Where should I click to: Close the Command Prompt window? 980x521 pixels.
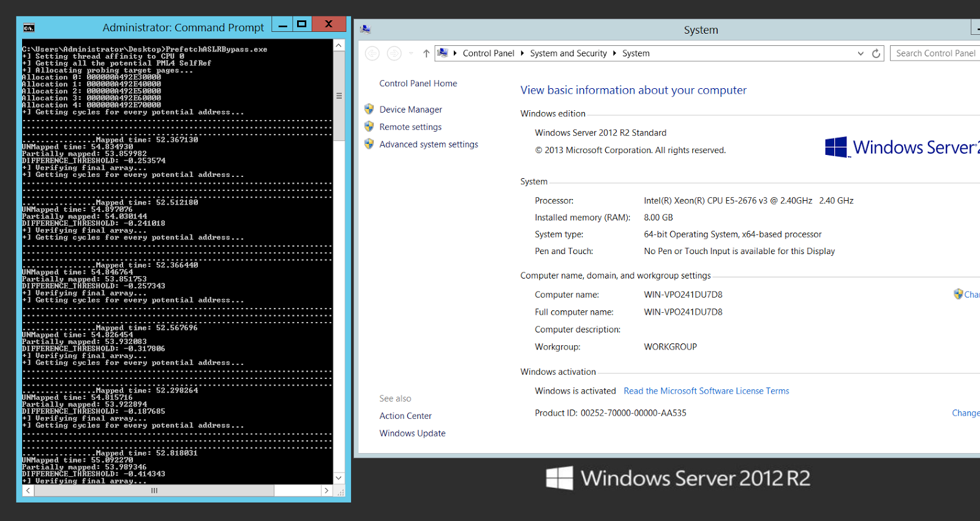pos(329,24)
